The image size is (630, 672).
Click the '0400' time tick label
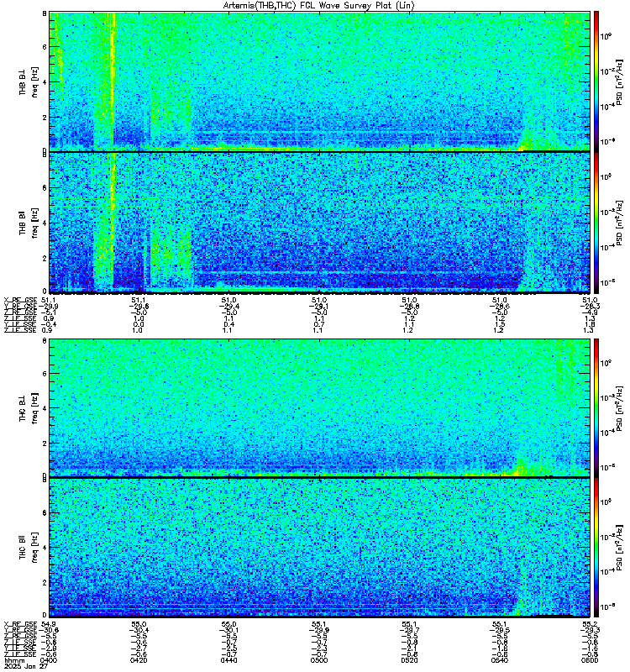point(48,660)
